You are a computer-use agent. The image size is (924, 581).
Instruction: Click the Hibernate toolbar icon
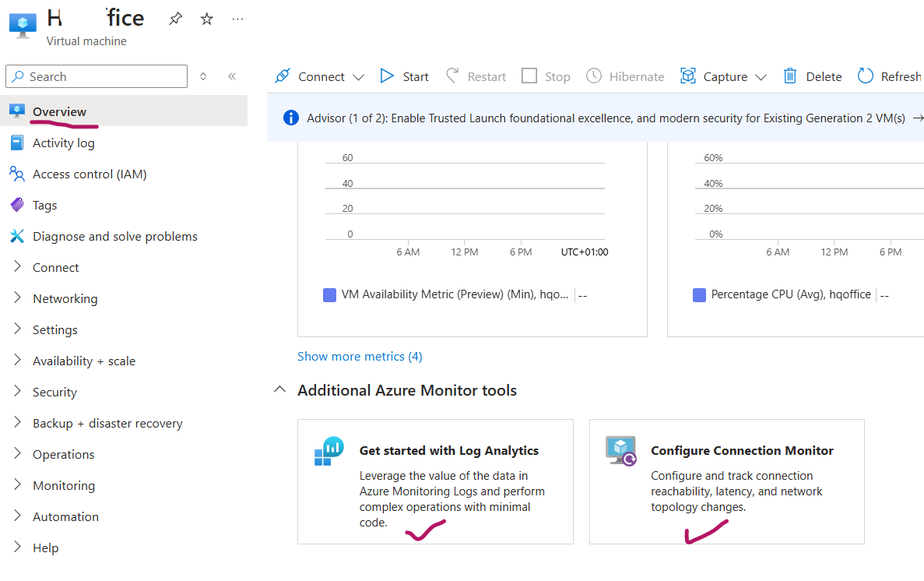click(x=594, y=76)
